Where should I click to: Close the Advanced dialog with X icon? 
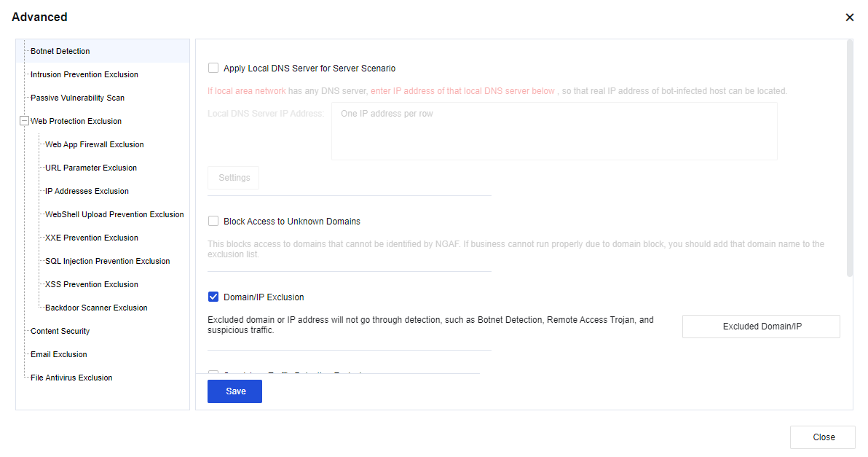849,17
